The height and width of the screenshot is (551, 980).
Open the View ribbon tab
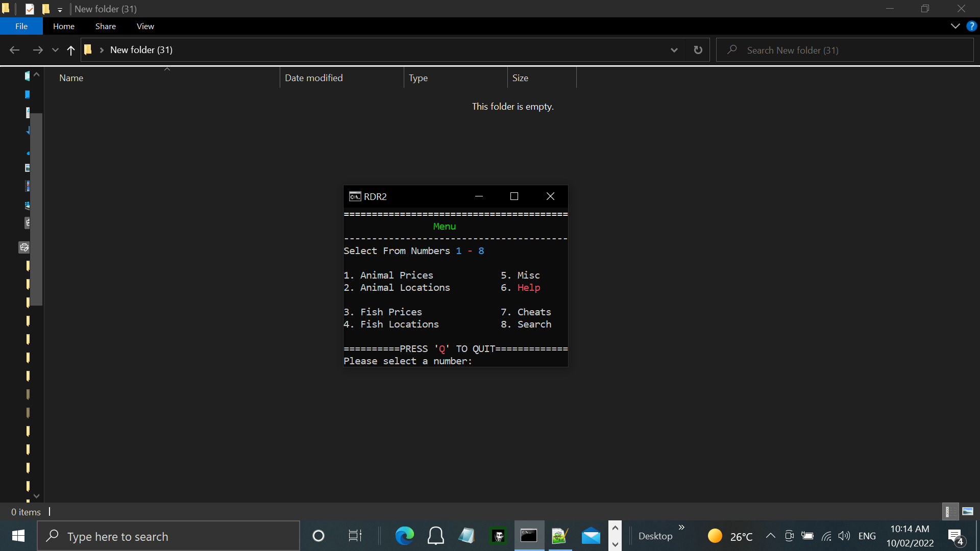[145, 26]
